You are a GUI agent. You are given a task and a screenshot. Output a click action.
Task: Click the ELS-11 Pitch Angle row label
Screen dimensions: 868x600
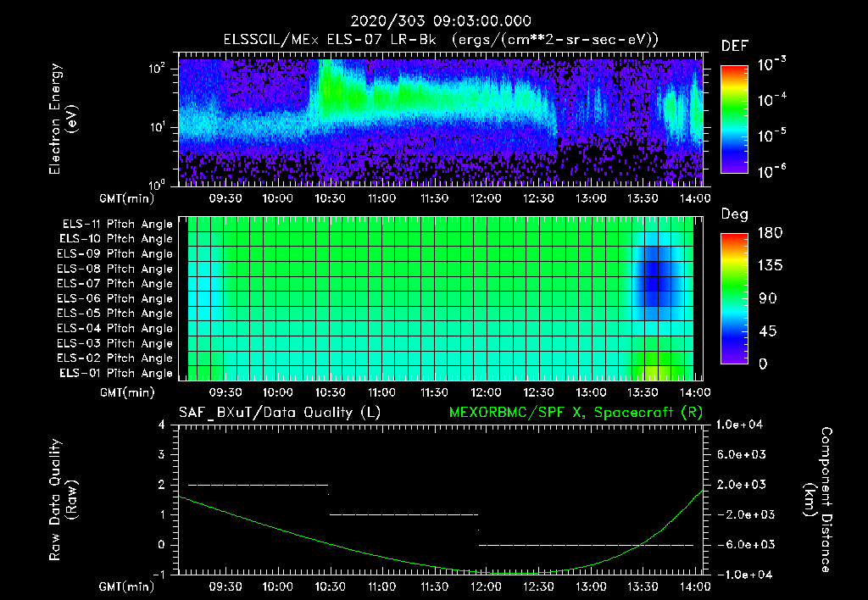(117, 225)
